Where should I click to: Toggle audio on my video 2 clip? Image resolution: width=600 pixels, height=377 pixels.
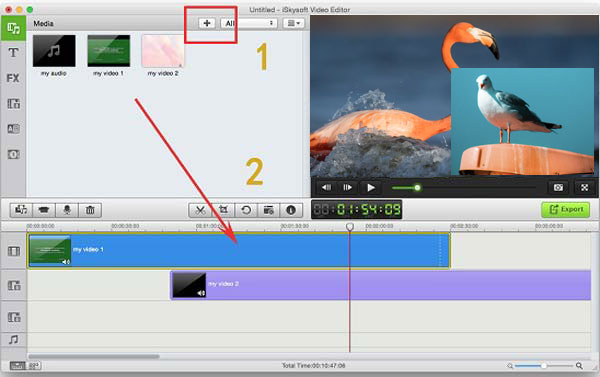[x=201, y=293]
